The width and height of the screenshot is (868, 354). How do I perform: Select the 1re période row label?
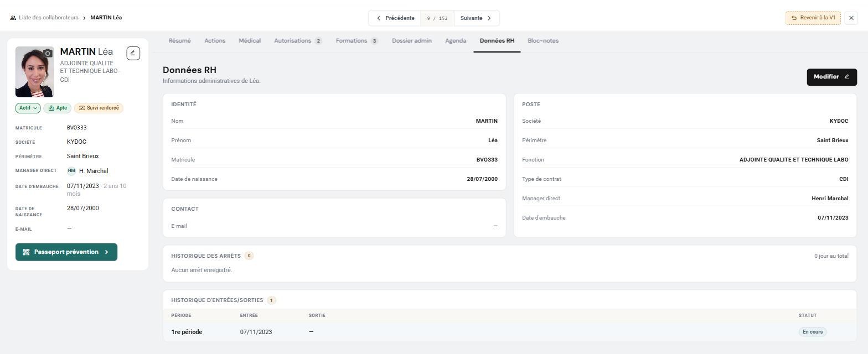click(187, 332)
